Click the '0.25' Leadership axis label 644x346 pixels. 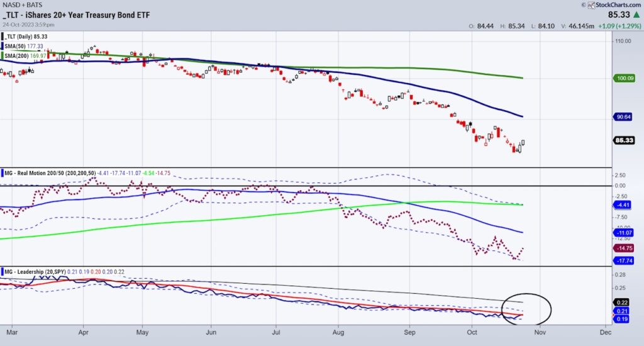tap(620, 288)
